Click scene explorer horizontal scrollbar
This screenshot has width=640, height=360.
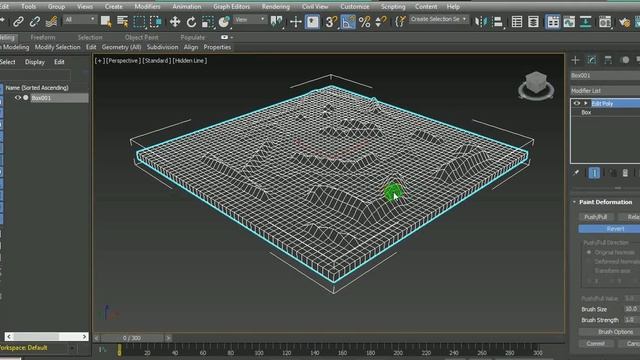46,337
